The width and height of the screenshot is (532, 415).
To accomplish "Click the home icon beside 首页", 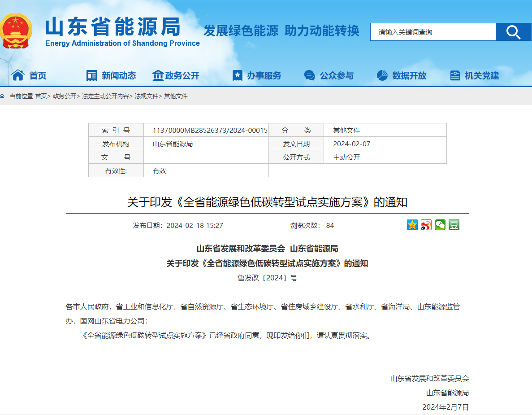I will tap(18, 75).
